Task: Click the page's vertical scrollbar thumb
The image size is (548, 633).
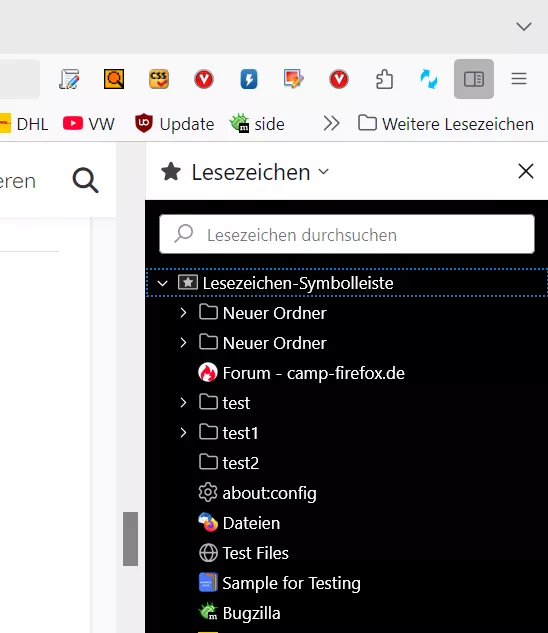Action: [130, 539]
